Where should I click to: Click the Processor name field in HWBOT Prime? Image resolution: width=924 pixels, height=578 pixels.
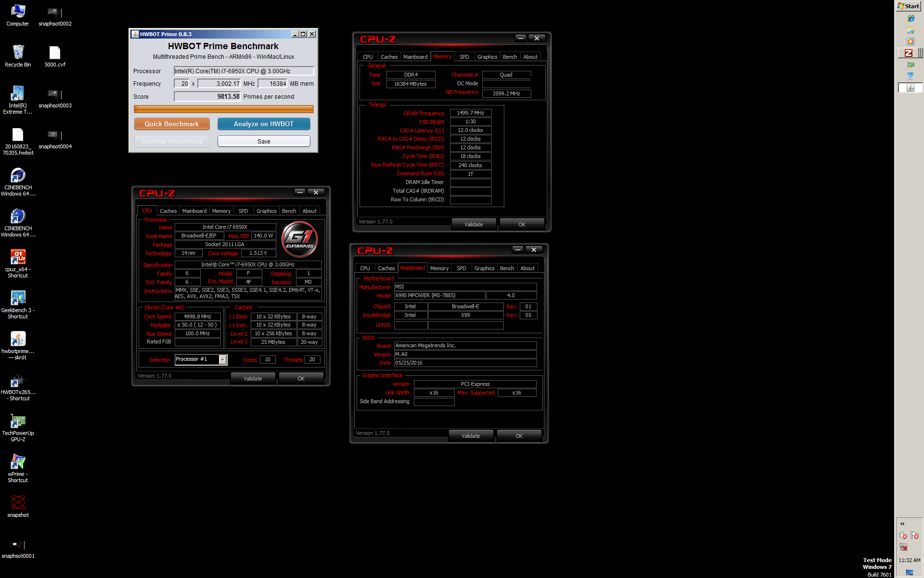point(244,71)
